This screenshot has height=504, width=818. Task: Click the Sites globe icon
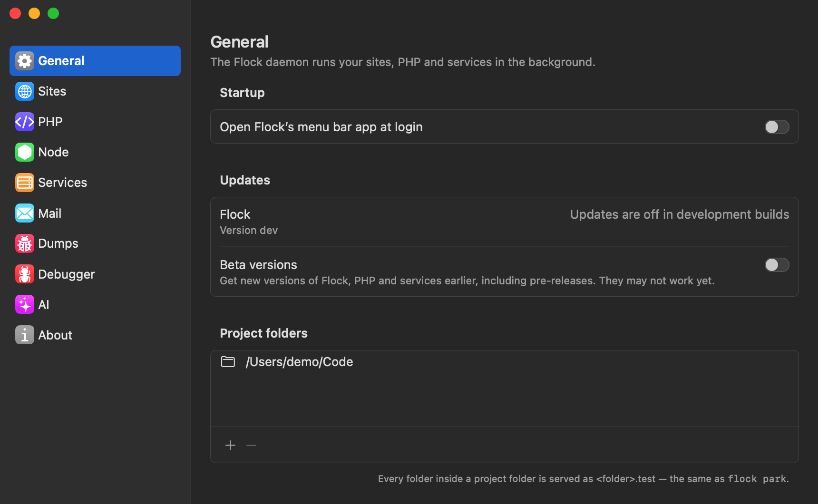[25, 91]
